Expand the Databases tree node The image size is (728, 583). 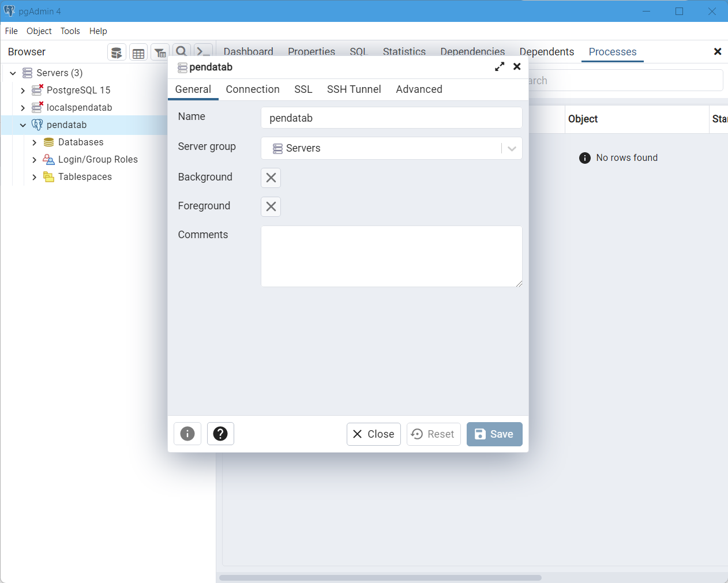35,142
